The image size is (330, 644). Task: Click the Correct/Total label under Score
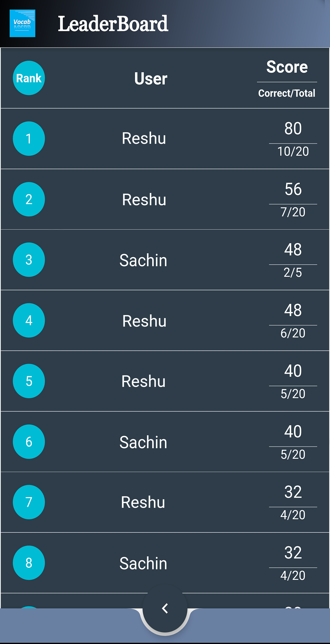(287, 93)
